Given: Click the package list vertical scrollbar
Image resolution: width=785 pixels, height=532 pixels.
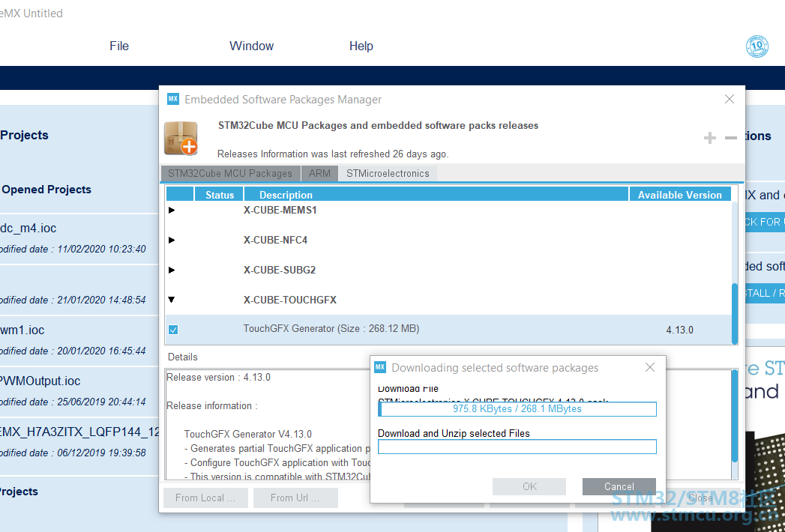Looking at the screenshot, I should (x=735, y=314).
